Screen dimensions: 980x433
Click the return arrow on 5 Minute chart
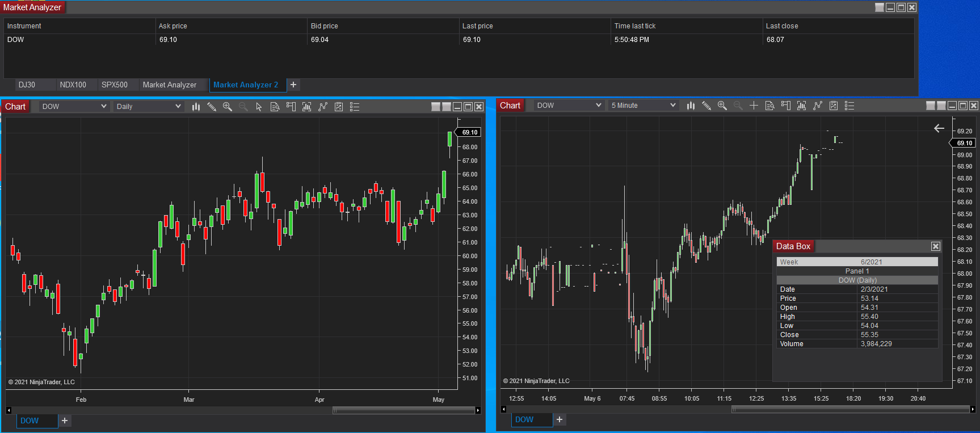click(x=939, y=128)
